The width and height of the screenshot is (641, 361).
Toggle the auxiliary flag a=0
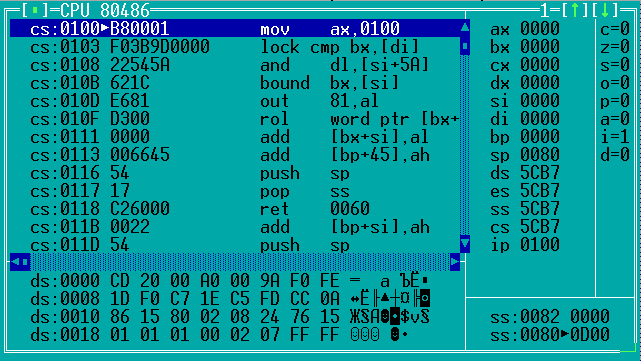click(x=615, y=118)
